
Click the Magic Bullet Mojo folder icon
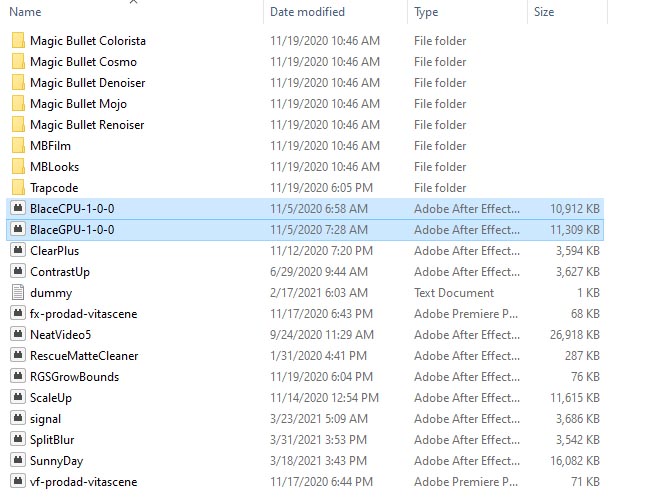(18, 104)
